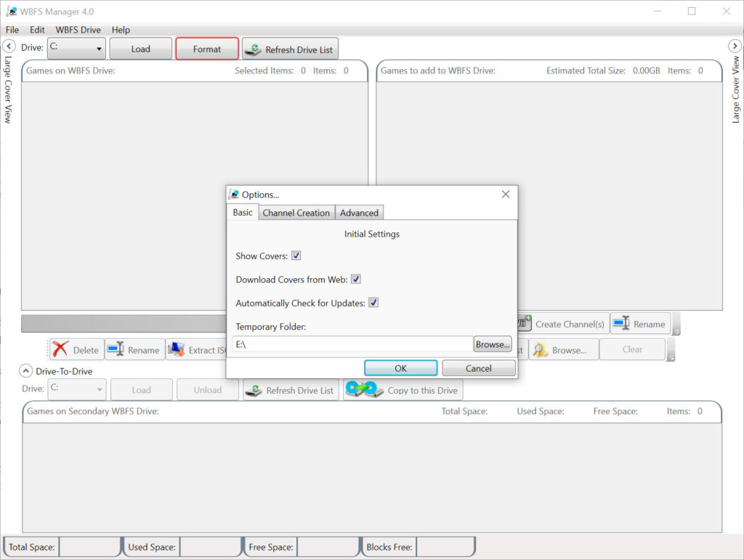Click 'Games to add to WBFS Drive:' label

point(438,70)
